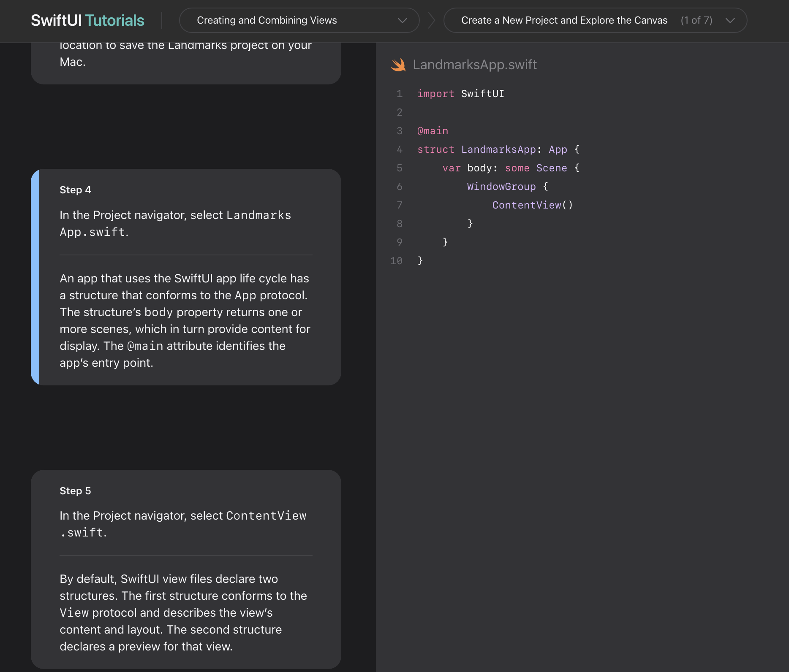
Task: Click the Swift bird icon beside LandmarksApp.swift
Action: [398, 65]
